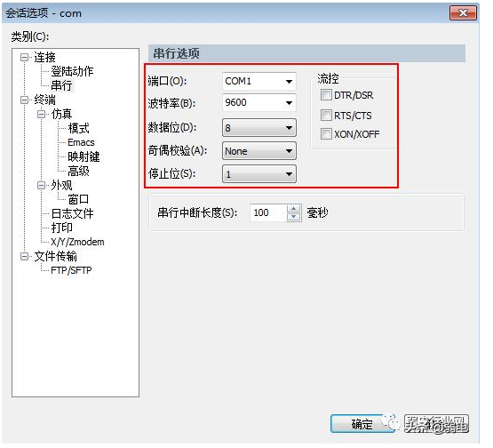Increase 串行中断长度 with up arrow
Viewport: 493px width, 448px height.
click(x=294, y=209)
